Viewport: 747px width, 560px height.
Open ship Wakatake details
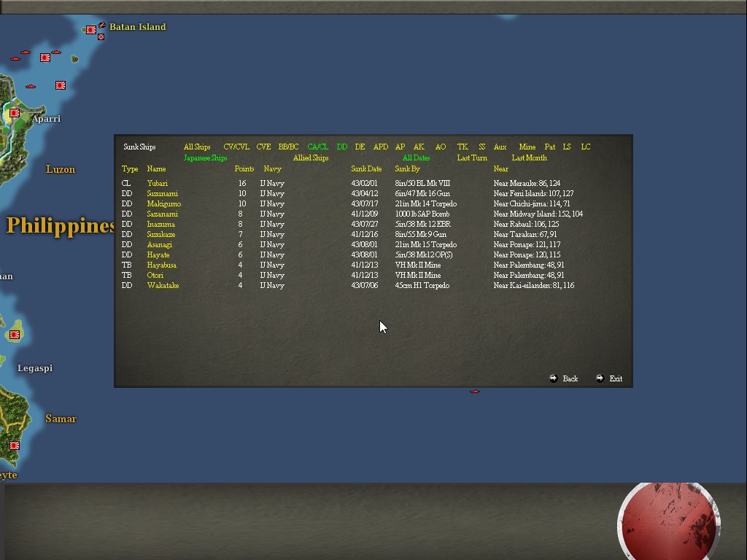pyautogui.click(x=163, y=286)
